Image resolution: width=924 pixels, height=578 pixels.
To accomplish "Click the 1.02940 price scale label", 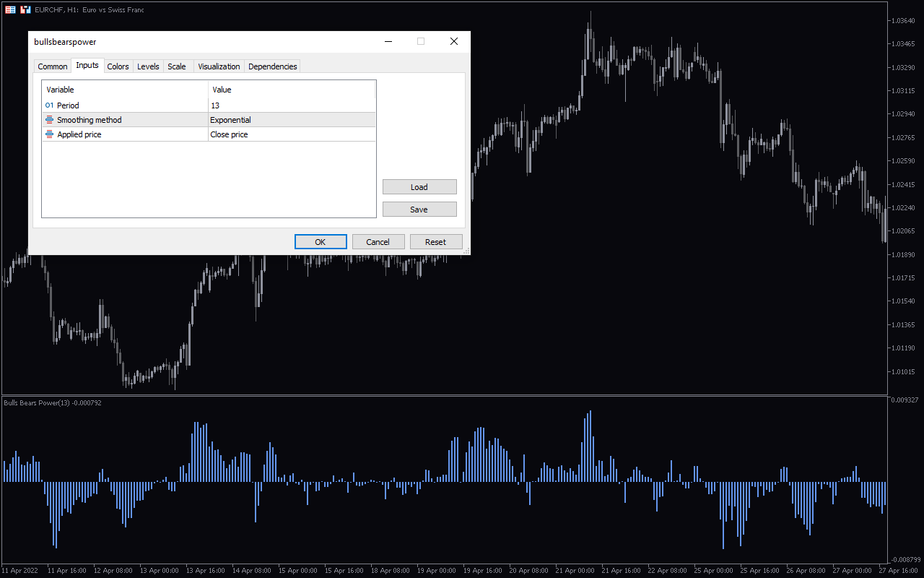I will [x=904, y=114].
